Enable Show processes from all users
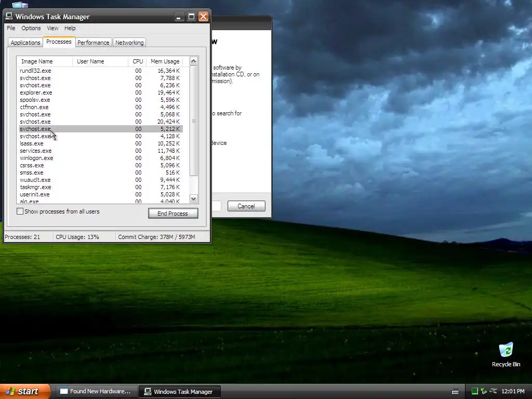Viewport: 532px width, 399px height. [x=20, y=211]
